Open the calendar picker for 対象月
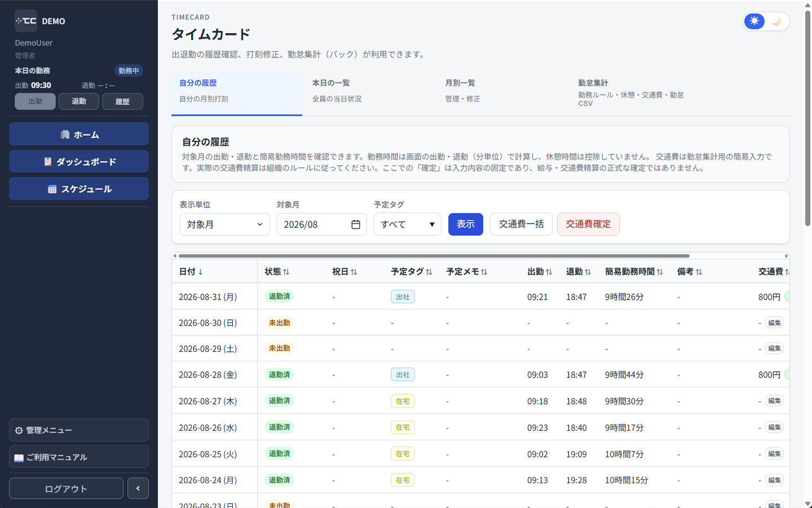Image resolution: width=812 pixels, height=508 pixels. pos(356,225)
